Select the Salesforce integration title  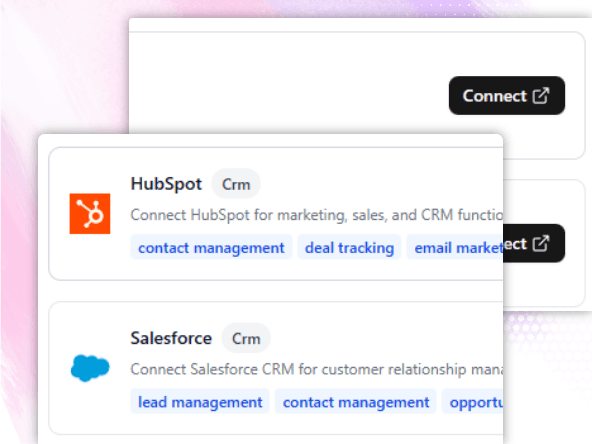click(171, 338)
